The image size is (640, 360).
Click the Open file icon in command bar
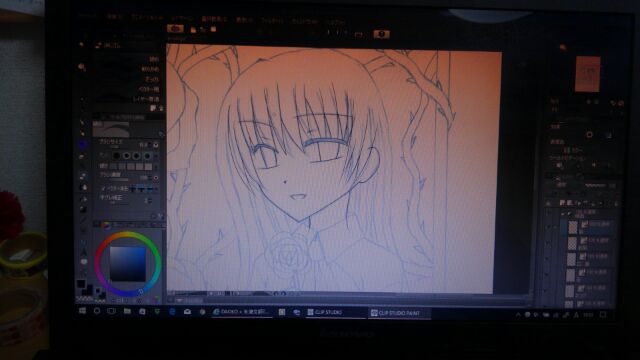pyautogui.click(x=203, y=29)
